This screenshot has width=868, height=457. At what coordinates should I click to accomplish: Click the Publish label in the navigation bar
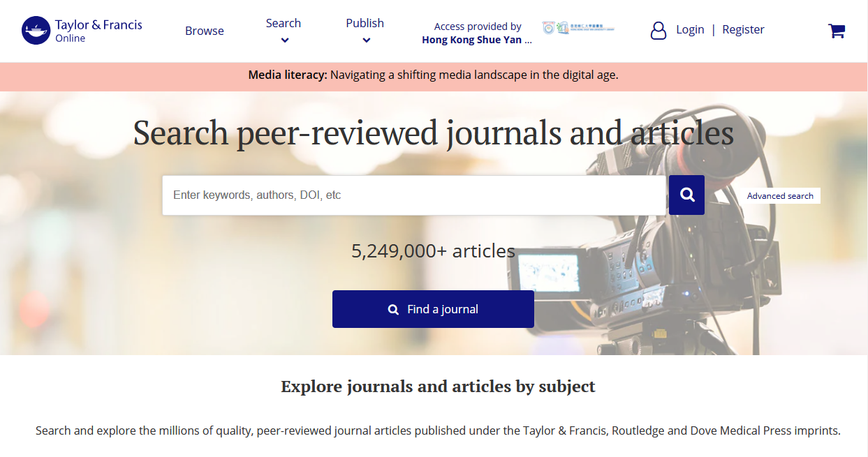(365, 23)
